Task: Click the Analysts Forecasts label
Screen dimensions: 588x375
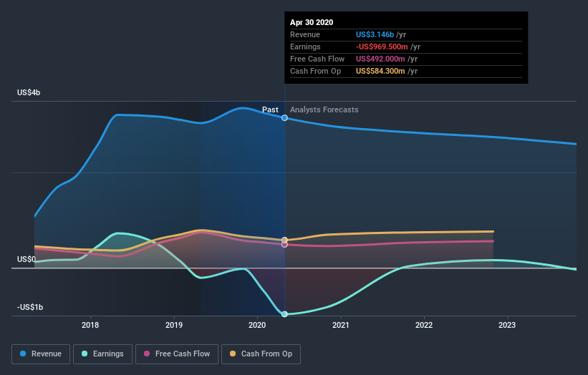Action: pos(324,109)
